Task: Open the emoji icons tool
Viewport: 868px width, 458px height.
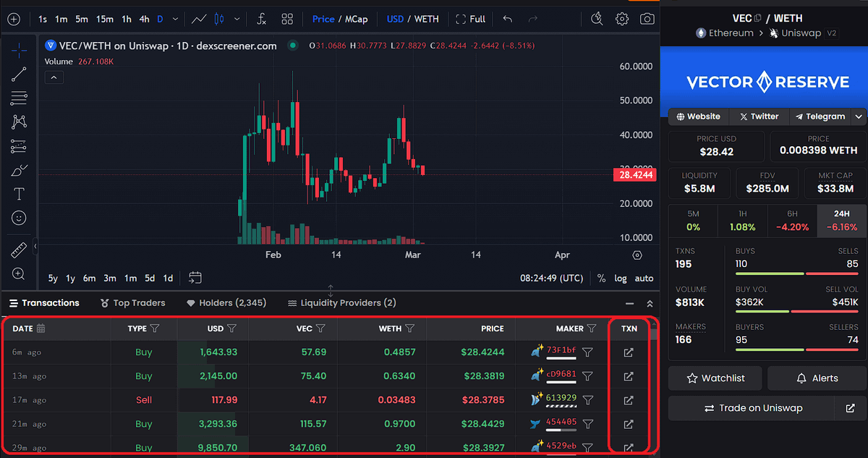Action: [19, 218]
